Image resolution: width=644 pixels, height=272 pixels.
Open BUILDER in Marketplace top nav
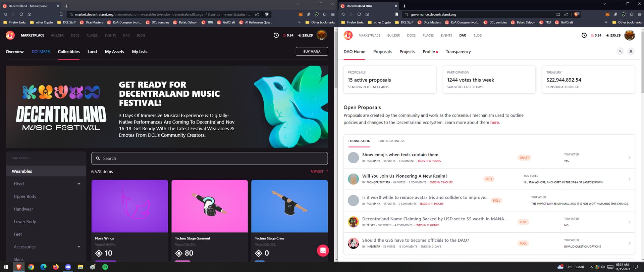(x=57, y=35)
